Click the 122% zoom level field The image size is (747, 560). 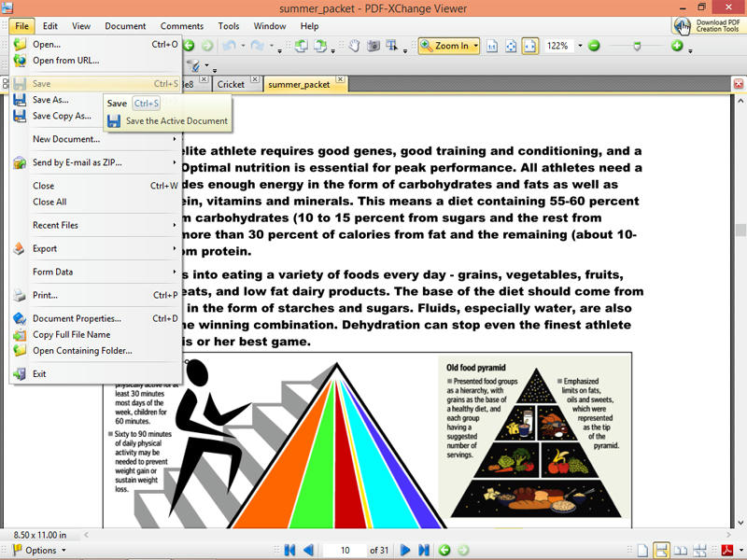pyautogui.click(x=558, y=46)
